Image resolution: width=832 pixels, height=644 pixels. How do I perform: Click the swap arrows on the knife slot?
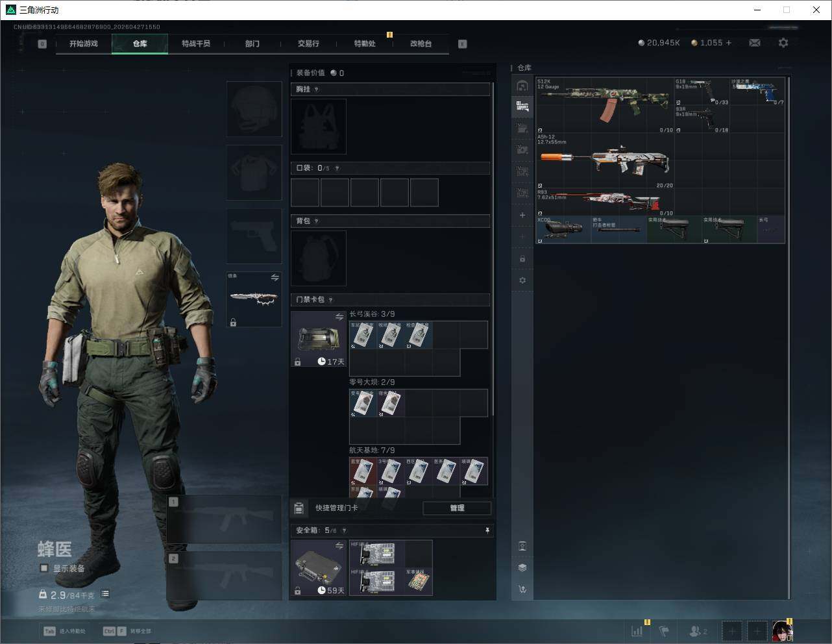coord(275,278)
